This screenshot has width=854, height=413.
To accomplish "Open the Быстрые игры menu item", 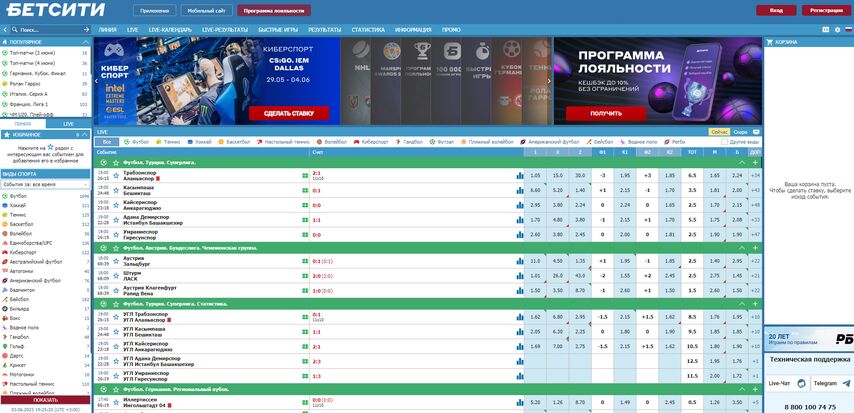I will [278, 30].
